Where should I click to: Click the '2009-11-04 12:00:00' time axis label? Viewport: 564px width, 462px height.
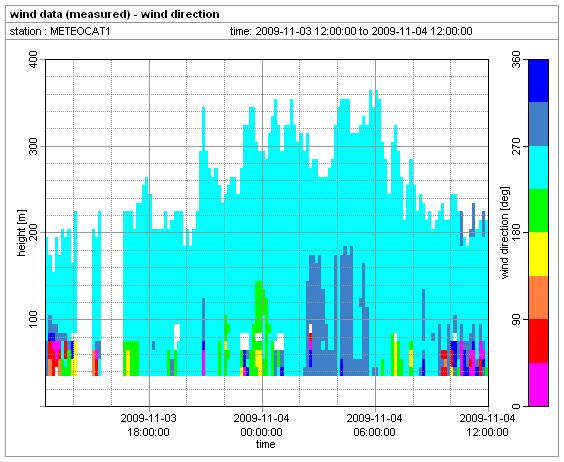click(487, 425)
